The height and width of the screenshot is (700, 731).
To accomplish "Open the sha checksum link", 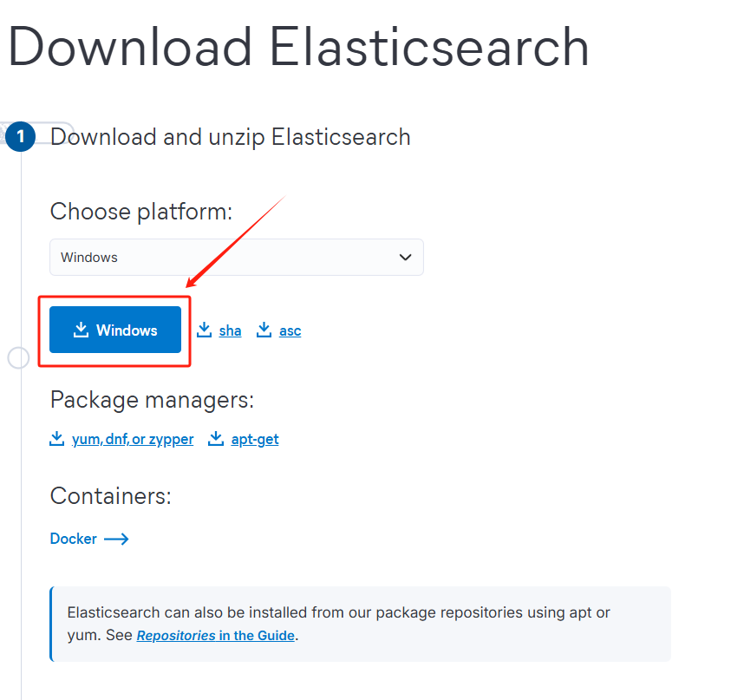I will 230,330.
